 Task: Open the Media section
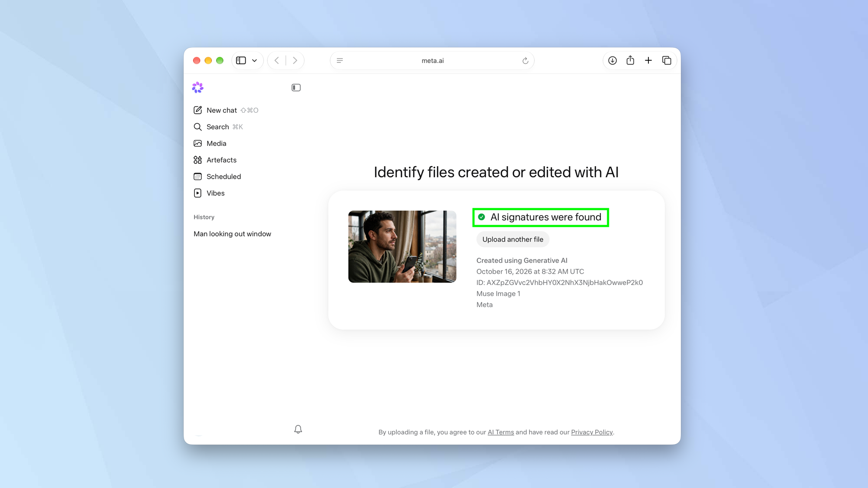(x=210, y=143)
